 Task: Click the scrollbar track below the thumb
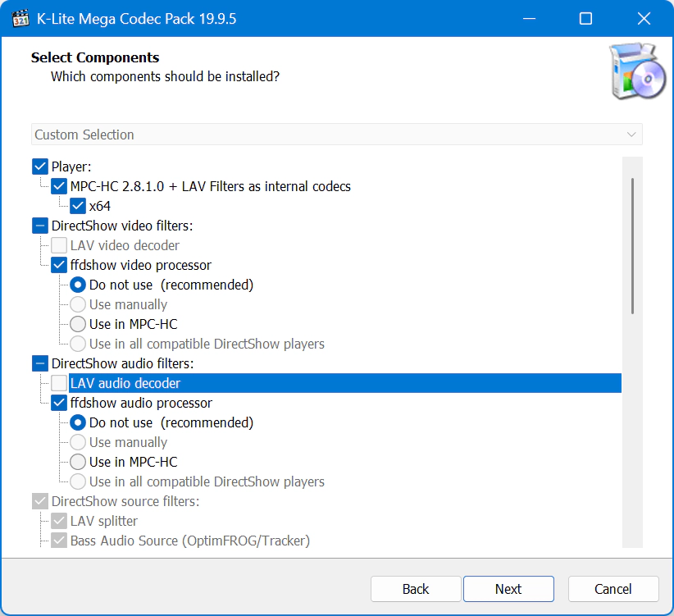(x=632, y=430)
